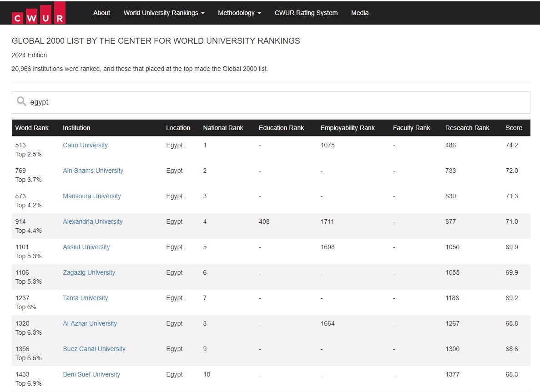Open the Tanta University link

tap(85, 298)
